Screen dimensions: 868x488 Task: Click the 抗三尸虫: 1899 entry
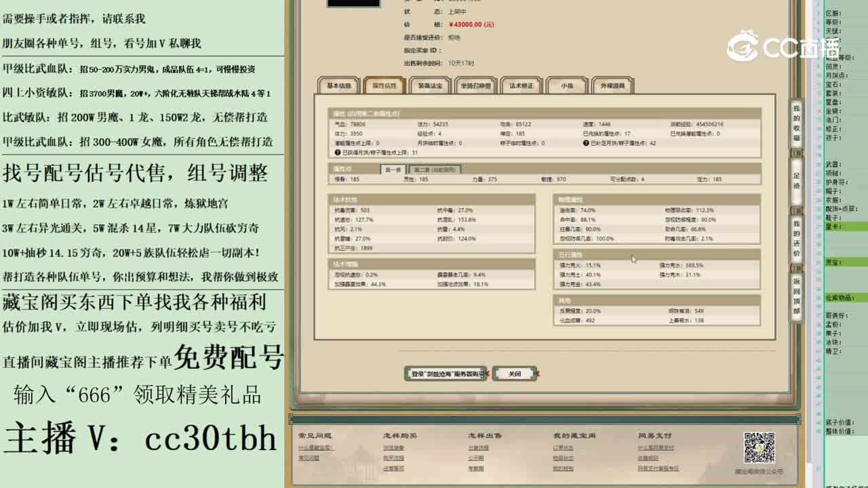353,248
